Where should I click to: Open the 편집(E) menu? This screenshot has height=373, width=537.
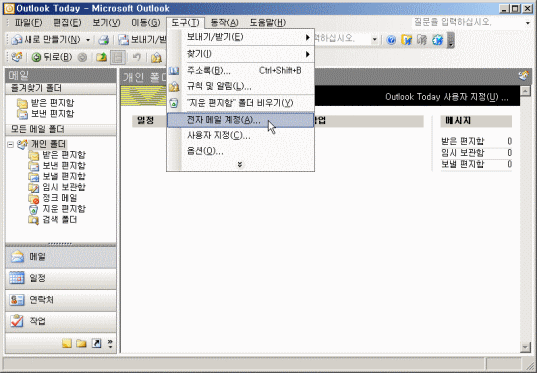click(x=67, y=23)
